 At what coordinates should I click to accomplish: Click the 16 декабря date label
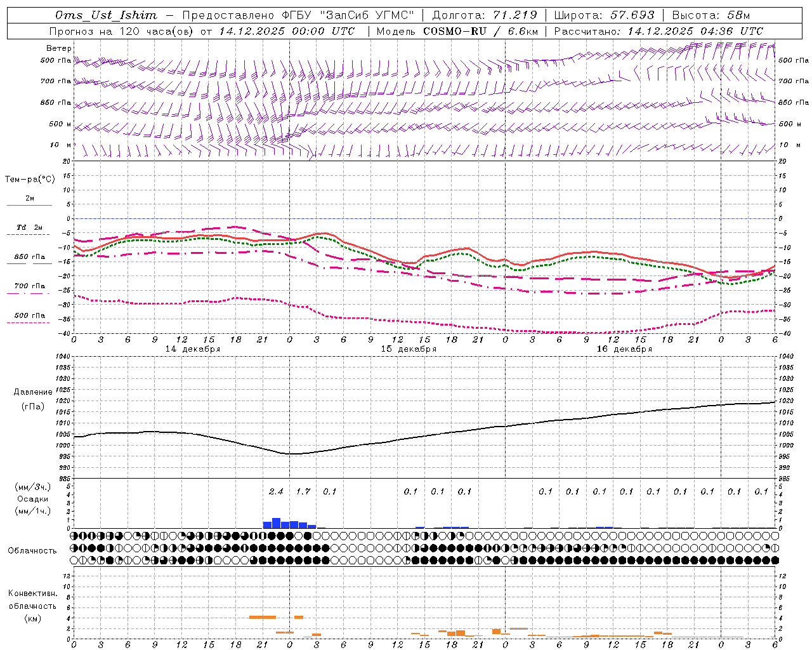624,349
